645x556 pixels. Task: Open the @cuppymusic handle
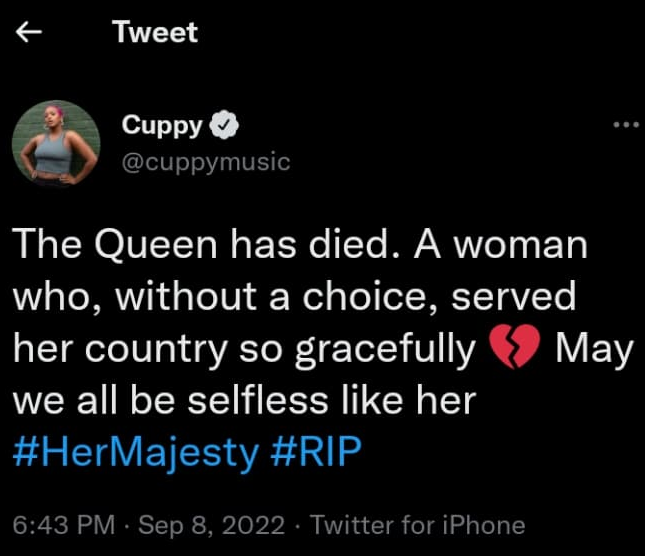(x=205, y=160)
